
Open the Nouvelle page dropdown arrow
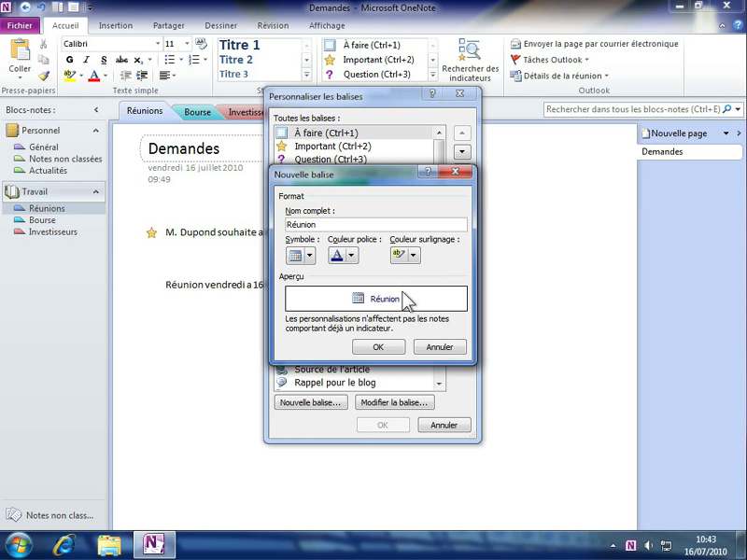(x=726, y=133)
